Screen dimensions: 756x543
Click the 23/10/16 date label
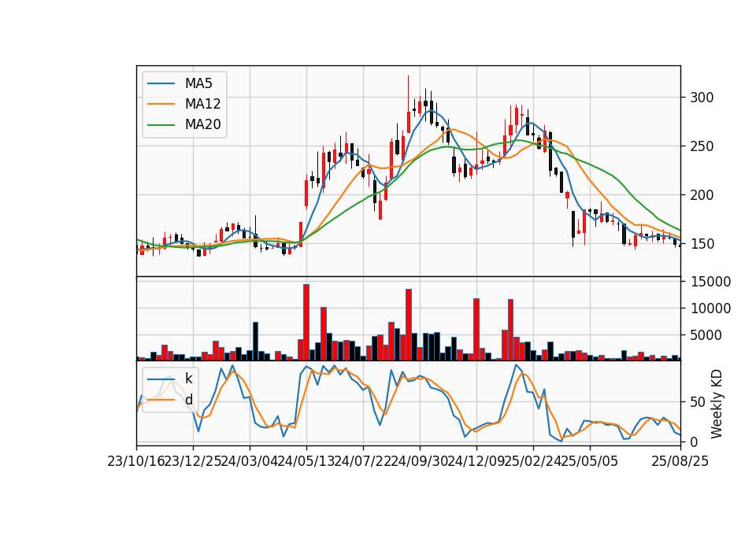pyautogui.click(x=136, y=461)
